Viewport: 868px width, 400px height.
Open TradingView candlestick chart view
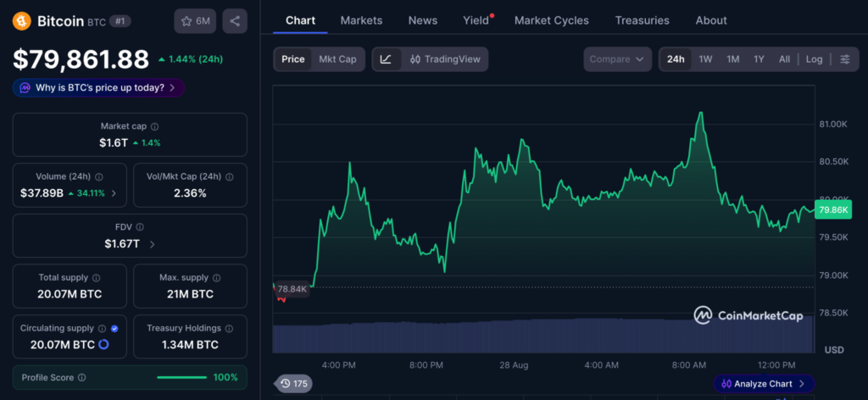(445, 59)
